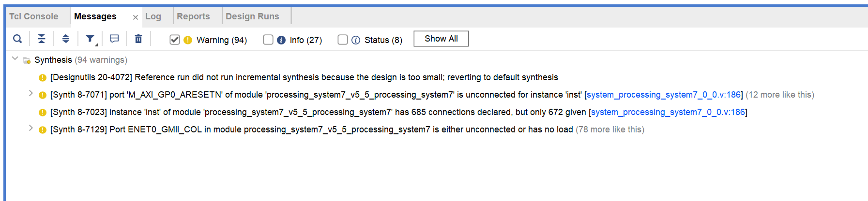Viewport: 868px width, 201px height.
Task: Click the Expand All icon
Action: pyautogui.click(x=66, y=39)
